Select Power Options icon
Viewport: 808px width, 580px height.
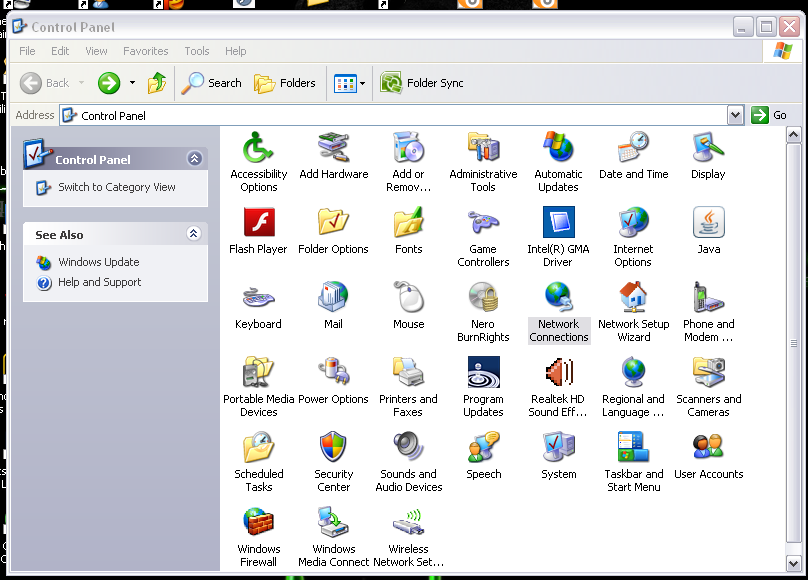coord(333,372)
